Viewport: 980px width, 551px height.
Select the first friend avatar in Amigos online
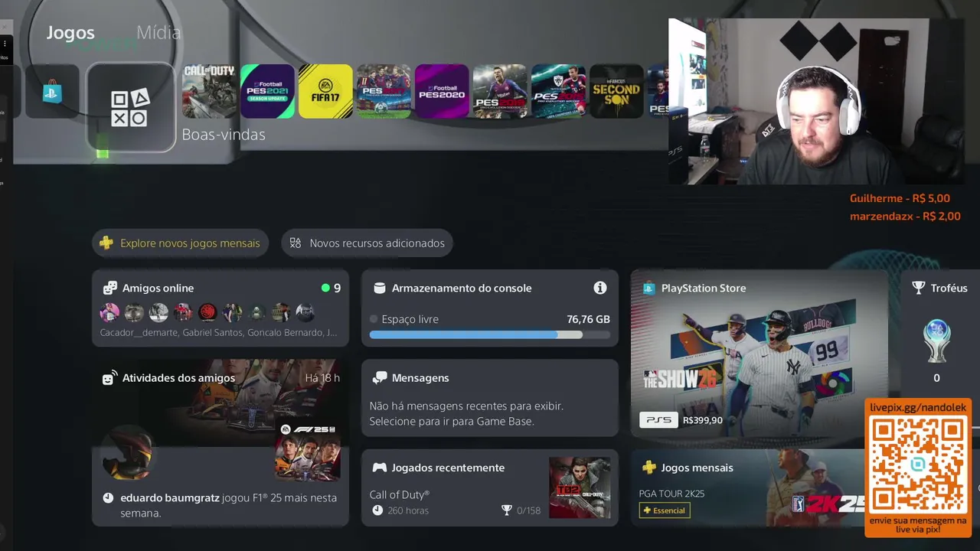click(109, 312)
